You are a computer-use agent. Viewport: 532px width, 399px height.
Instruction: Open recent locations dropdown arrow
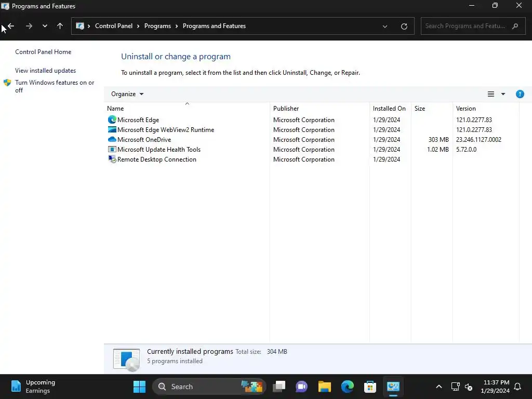click(45, 26)
